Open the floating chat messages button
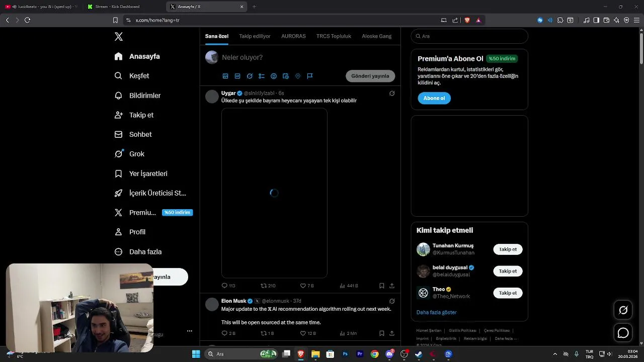The width and height of the screenshot is (644, 362). (623, 333)
